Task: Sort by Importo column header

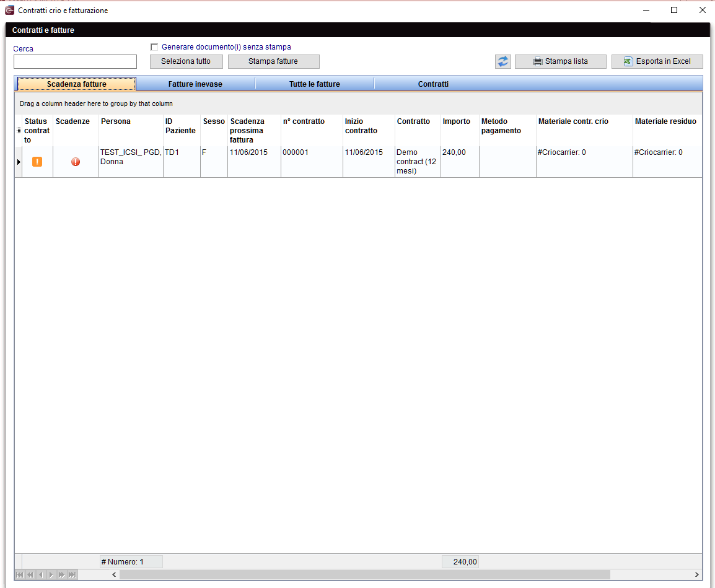Action: [x=460, y=131]
